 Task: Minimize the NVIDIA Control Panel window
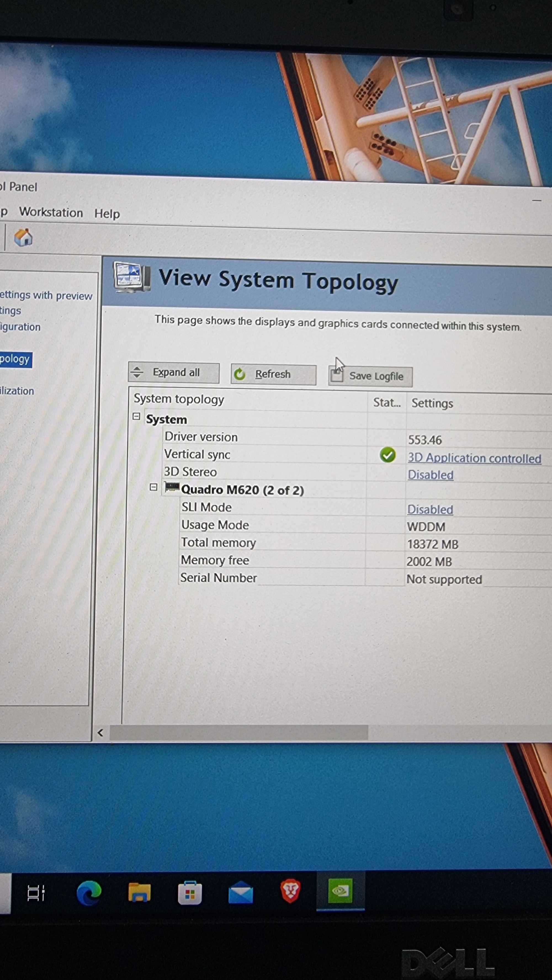pos(537,201)
